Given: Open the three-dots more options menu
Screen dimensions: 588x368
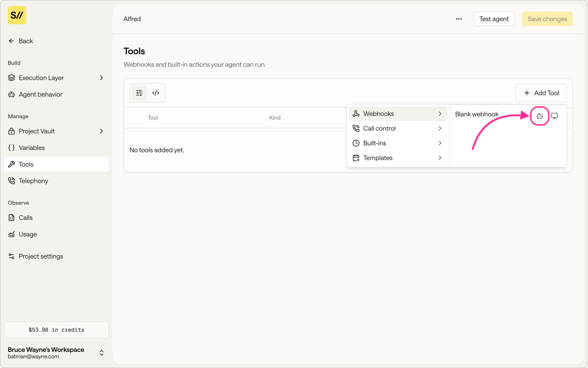Looking at the screenshot, I should [459, 19].
